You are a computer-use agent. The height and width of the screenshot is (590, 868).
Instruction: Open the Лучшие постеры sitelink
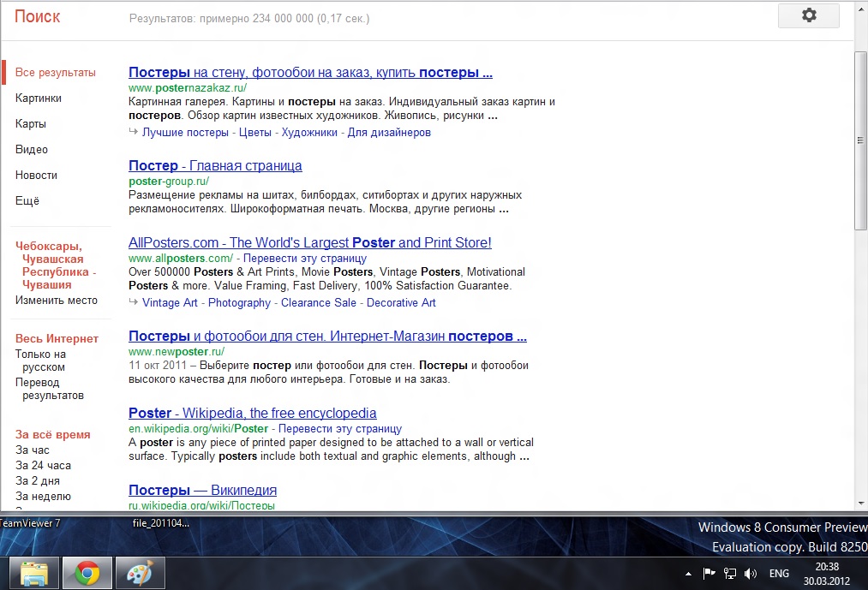185,132
